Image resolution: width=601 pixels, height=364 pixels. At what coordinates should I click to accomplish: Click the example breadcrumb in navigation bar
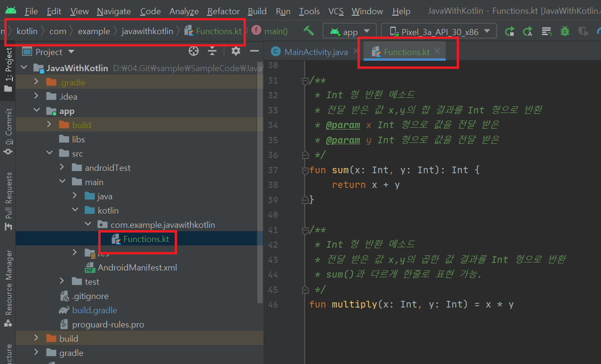point(94,31)
